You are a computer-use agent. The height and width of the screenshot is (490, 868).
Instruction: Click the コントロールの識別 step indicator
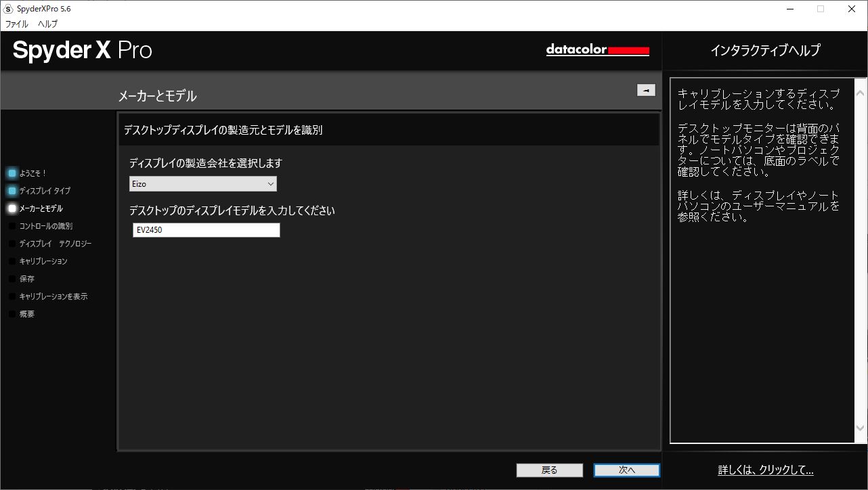pos(12,226)
